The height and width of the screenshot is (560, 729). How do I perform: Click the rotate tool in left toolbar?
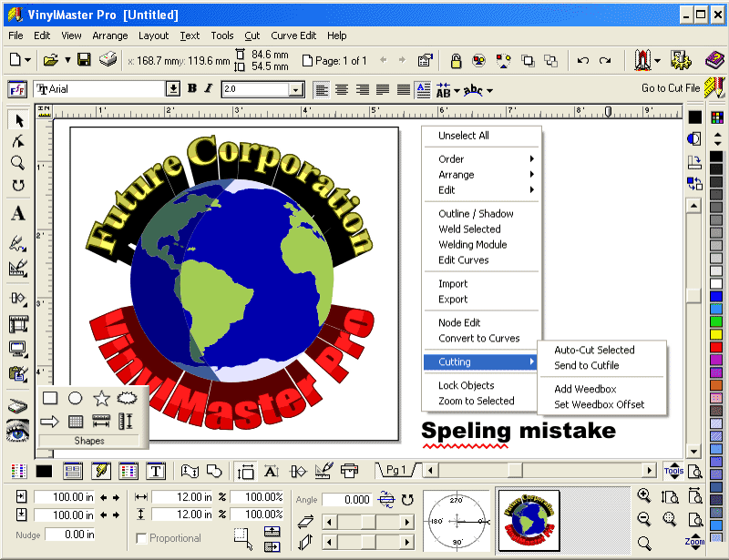tap(18, 185)
